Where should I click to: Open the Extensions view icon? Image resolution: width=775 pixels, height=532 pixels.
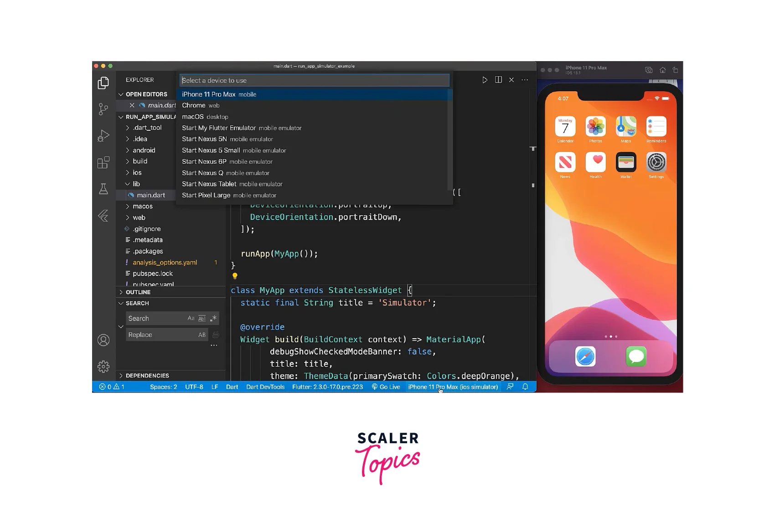pos(103,162)
